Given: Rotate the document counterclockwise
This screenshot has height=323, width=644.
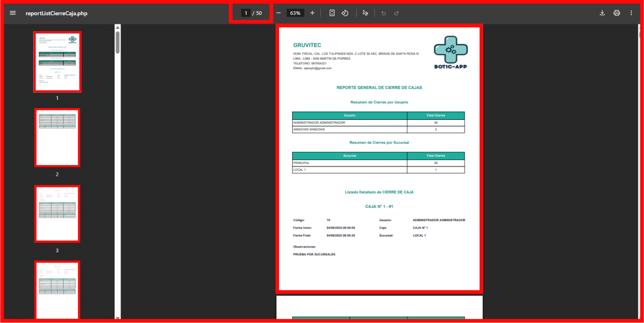Looking at the screenshot, I should (x=345, y=13).
